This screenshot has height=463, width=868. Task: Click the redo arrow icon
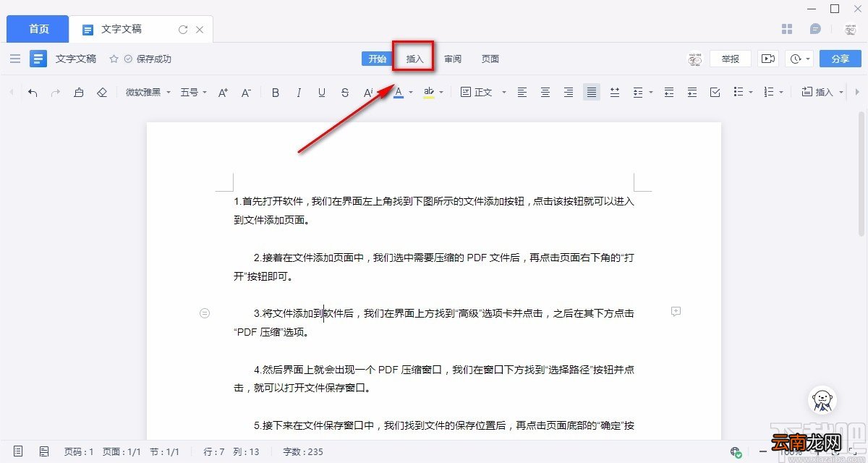(55, 92)
